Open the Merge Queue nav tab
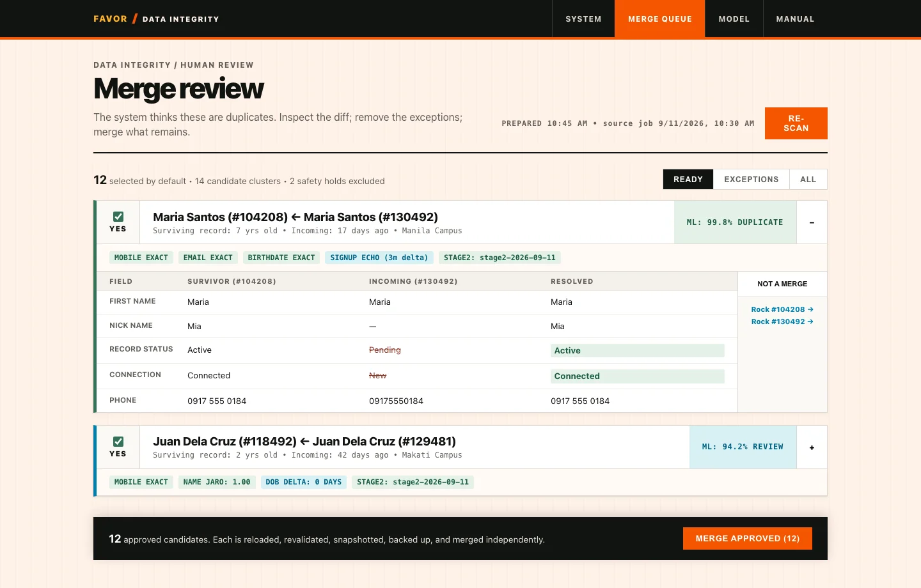 click(x=660, y=19)
